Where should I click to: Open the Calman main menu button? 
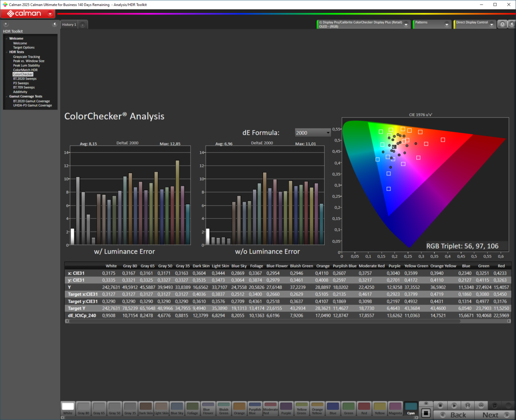pos(28,14)
